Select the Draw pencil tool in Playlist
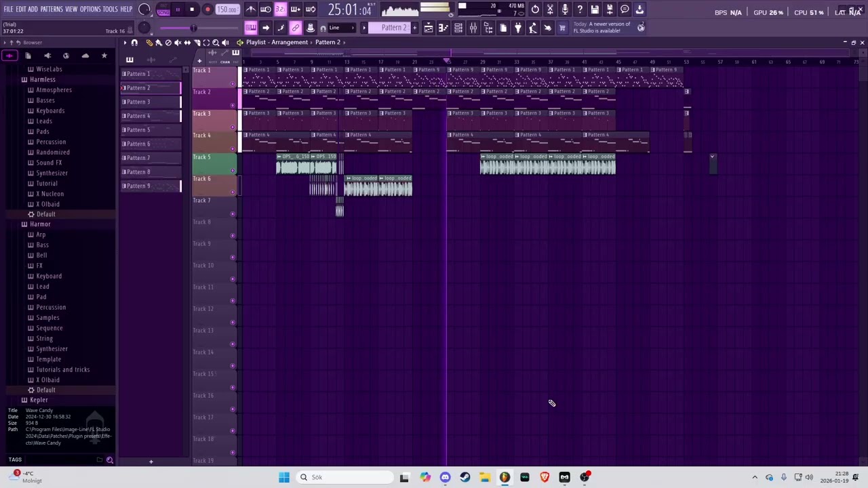This screenshot has height=488, width=868. [149, 43]
